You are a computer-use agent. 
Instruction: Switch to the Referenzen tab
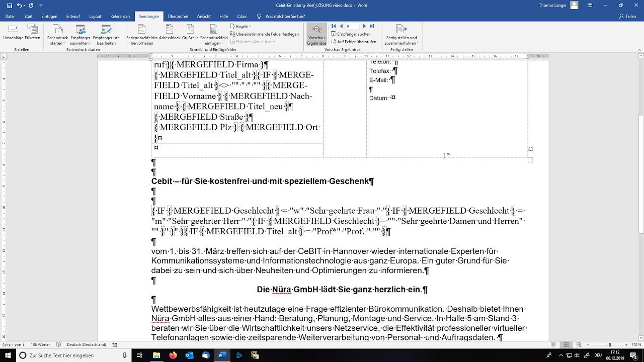coord(120,16)
